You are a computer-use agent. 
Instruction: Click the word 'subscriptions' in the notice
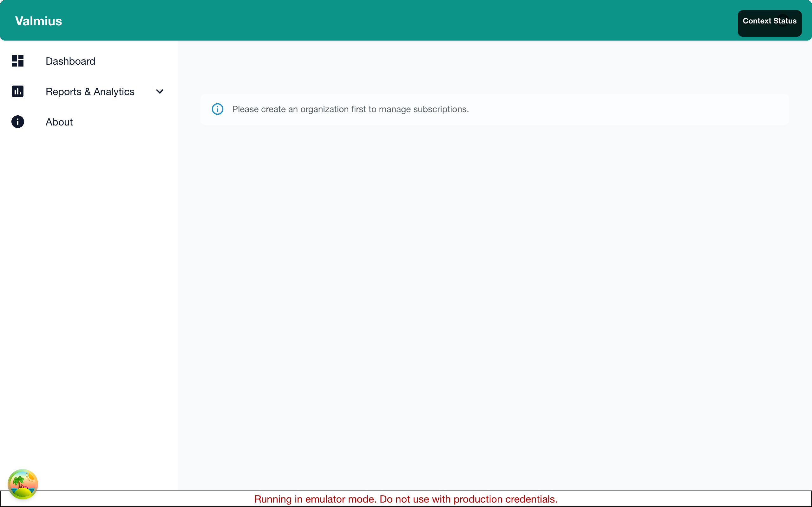click(x=440, y=109)
